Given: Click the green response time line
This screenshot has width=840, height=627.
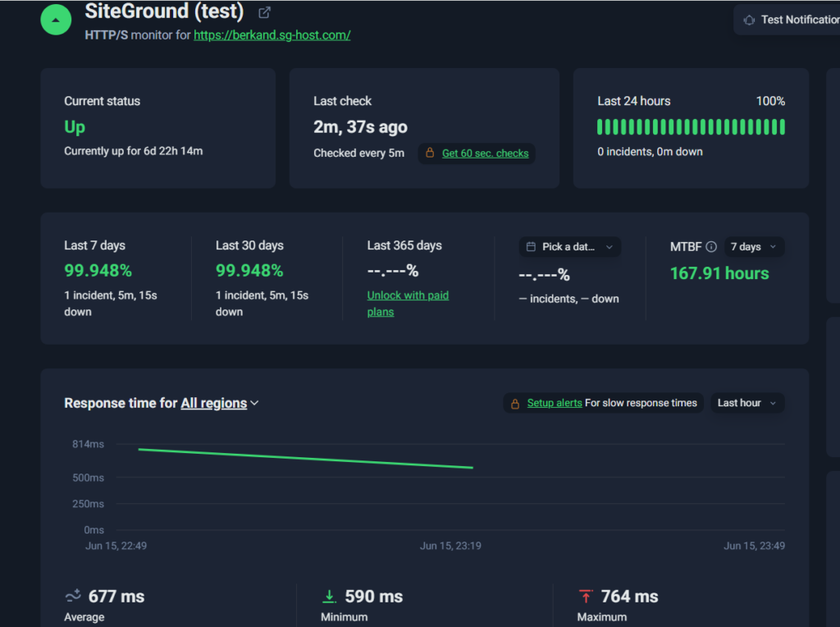Looking at the screenshot, I should pyautogui.click(x=305, y=458).
